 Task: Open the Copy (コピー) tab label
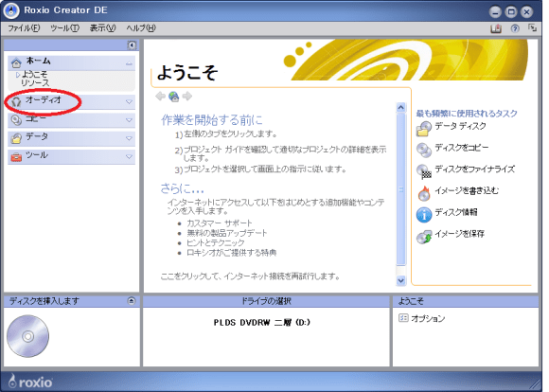pyautogui.click(x=36, y=118)
